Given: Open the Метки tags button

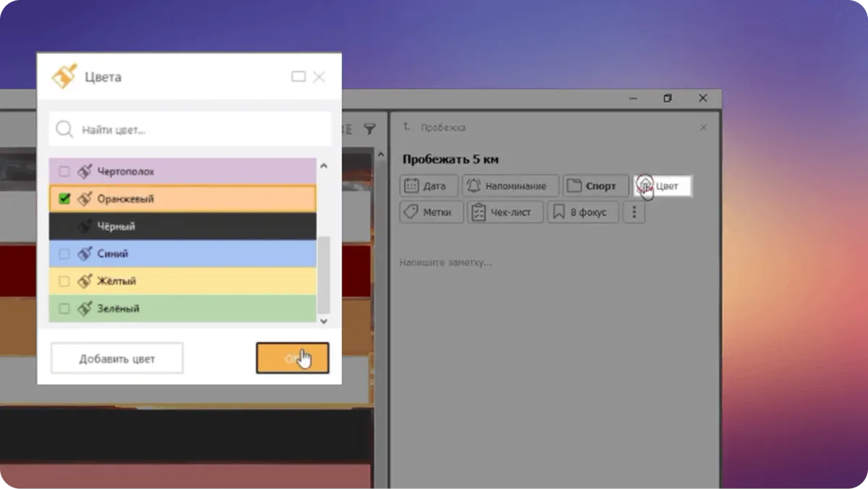Looking at the screenshot, I should [x=431, y=212].
